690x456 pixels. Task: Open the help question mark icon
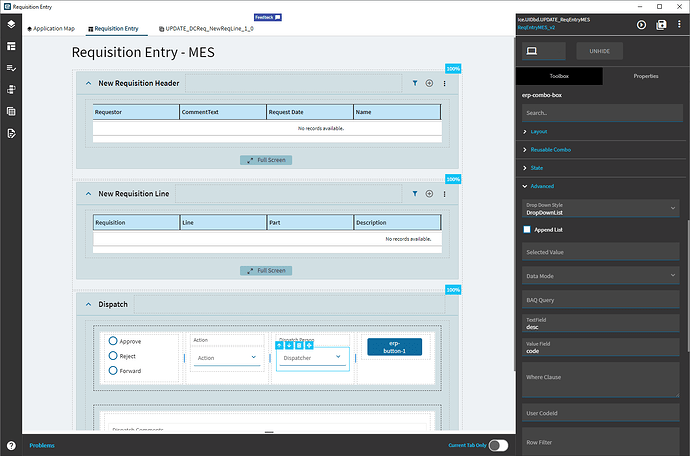(11, 445)
